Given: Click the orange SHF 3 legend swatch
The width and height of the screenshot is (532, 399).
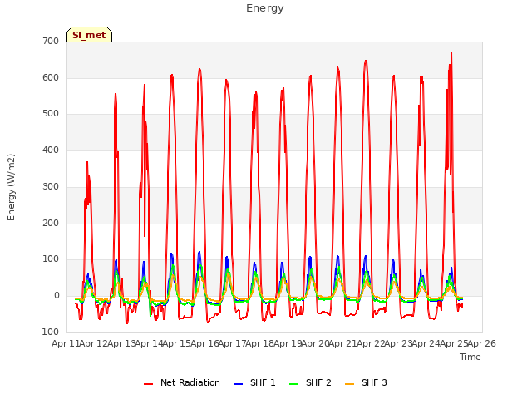Looking at the screenshot, I should pos(349,383).
